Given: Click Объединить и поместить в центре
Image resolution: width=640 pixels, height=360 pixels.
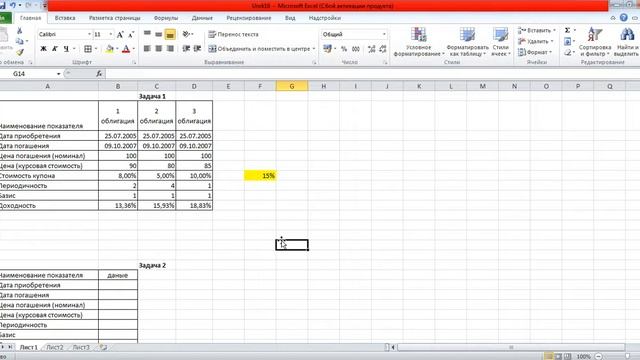Looking at the screenshot, I should [259, 49].
